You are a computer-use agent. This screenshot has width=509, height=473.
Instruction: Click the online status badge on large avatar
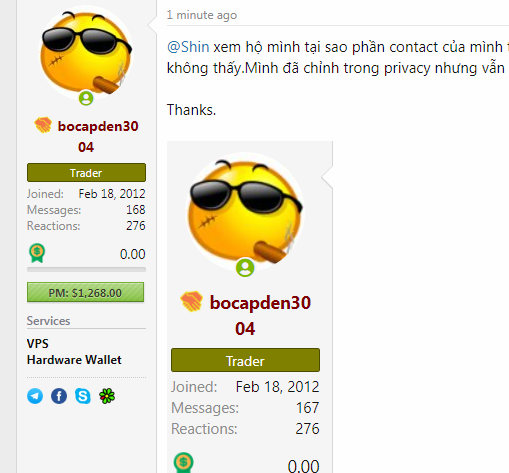click(245, 268)
